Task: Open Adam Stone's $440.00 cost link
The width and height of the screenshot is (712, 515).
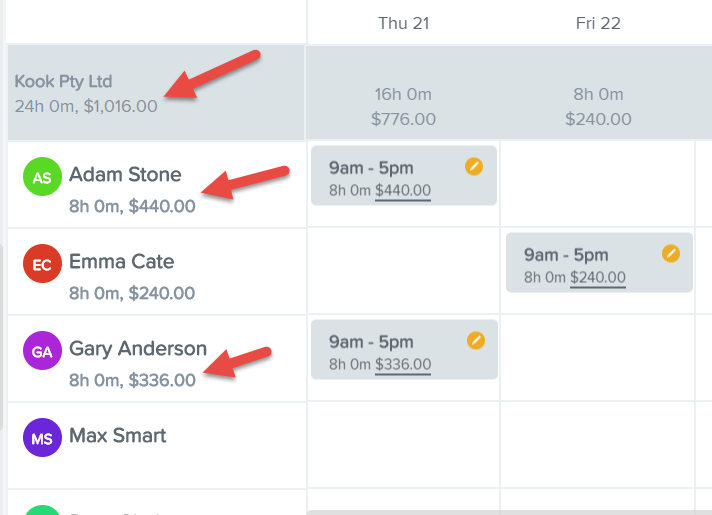Action: [403, 190]
